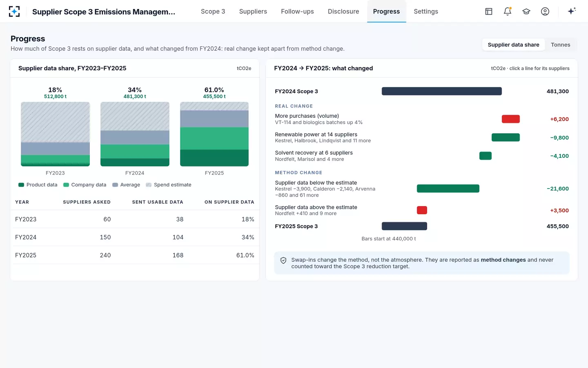Image resolution: width=588 pixels, height=368 pixels.
Task: Click the red +6,200 waterfall bar
Action: coord(511,119)
